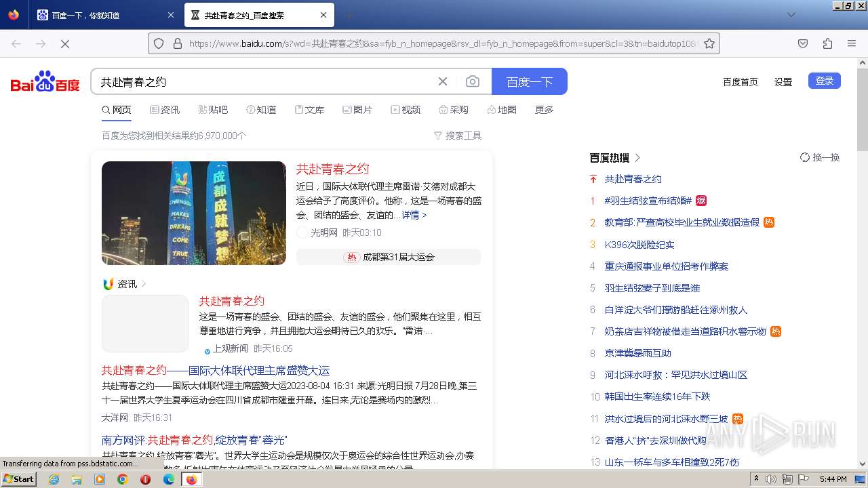This screenshot has height=488, width=868.
Task: Click the volume speaker tray icon
Action: pyautogui.click(x=771, y=479)
